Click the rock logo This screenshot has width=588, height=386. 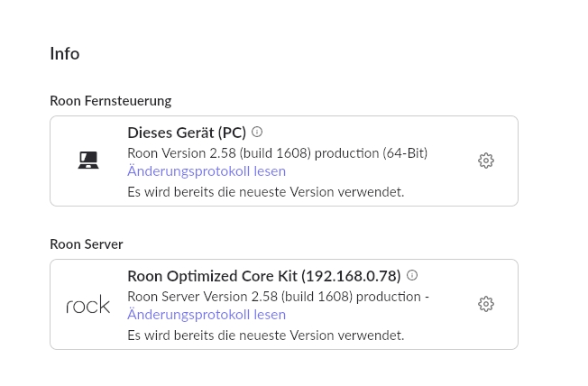click(88, 305)
